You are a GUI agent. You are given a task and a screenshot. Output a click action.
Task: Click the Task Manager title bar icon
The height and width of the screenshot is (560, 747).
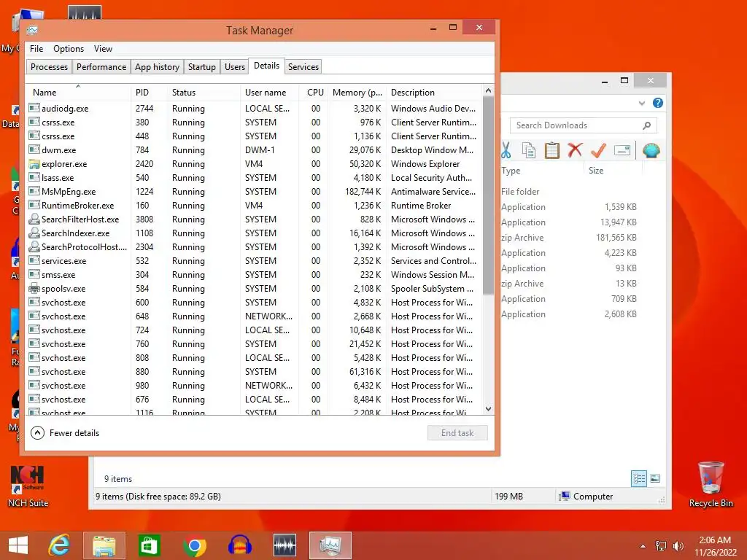pos(32,30)
